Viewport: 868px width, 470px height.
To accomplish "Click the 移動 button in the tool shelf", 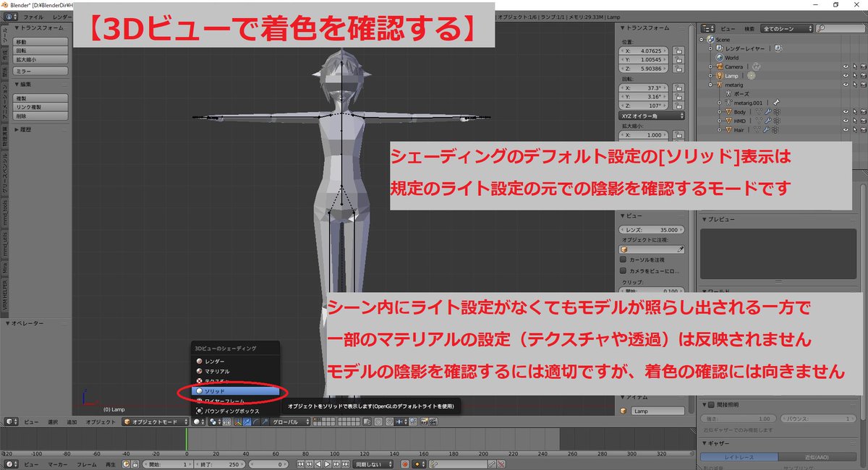I will (40, 41).
